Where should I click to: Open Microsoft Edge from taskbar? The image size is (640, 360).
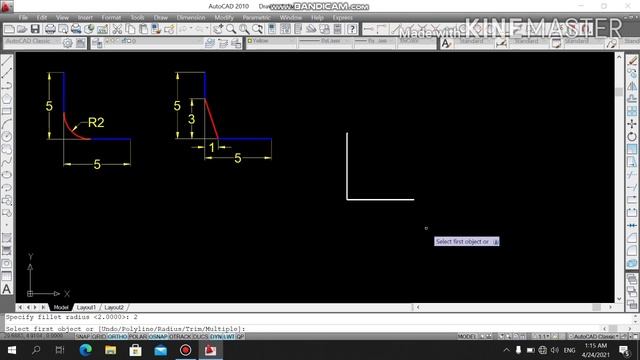(85, 350)
